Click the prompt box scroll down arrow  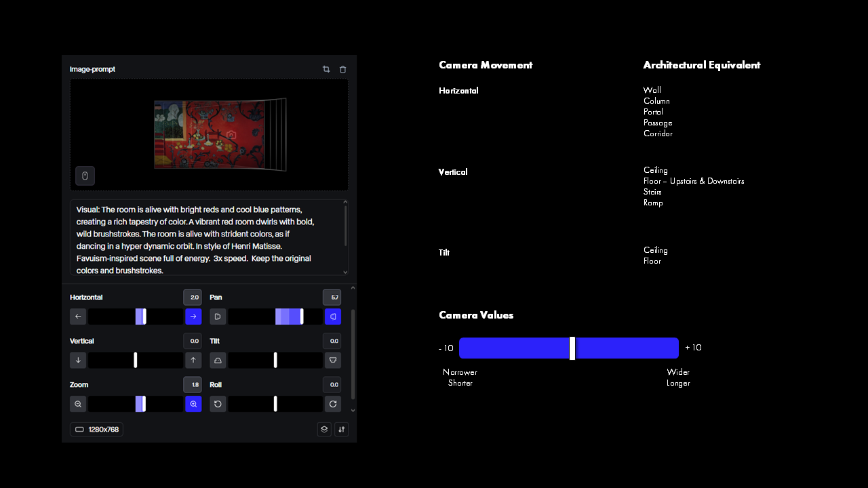(345, 272)
